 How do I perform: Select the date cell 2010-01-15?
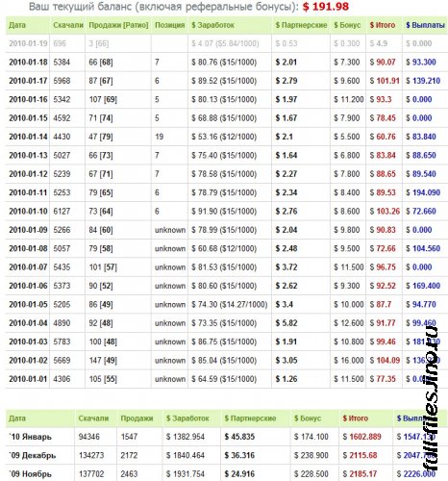[x=28, y=118]
